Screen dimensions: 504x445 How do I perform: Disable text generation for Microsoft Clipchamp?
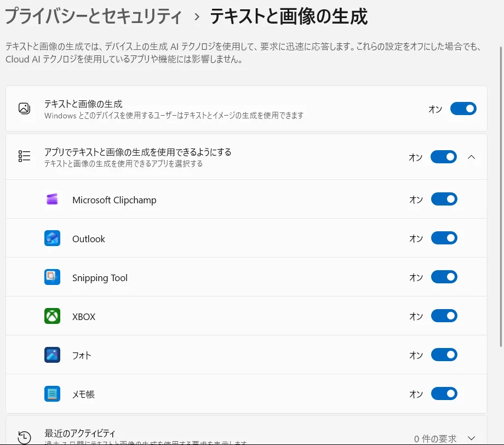(x=444, y=199)
